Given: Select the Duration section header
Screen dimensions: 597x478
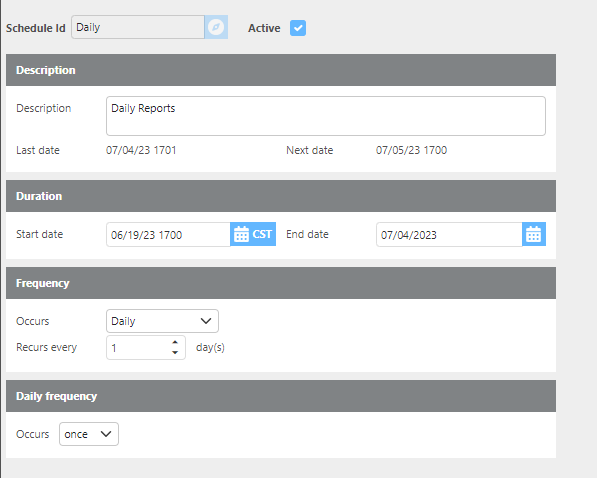Looking at the screenshot, I should point(281,196).
